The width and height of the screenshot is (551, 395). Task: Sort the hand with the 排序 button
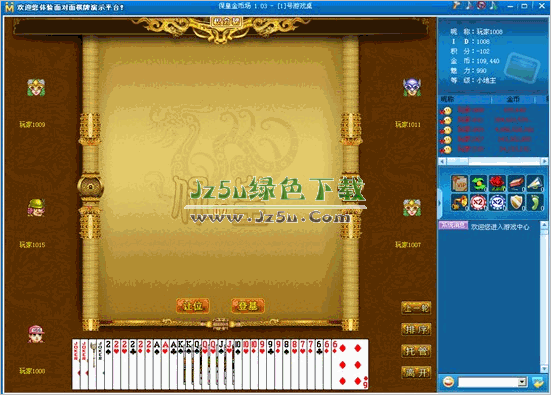[x=416, y=330]
